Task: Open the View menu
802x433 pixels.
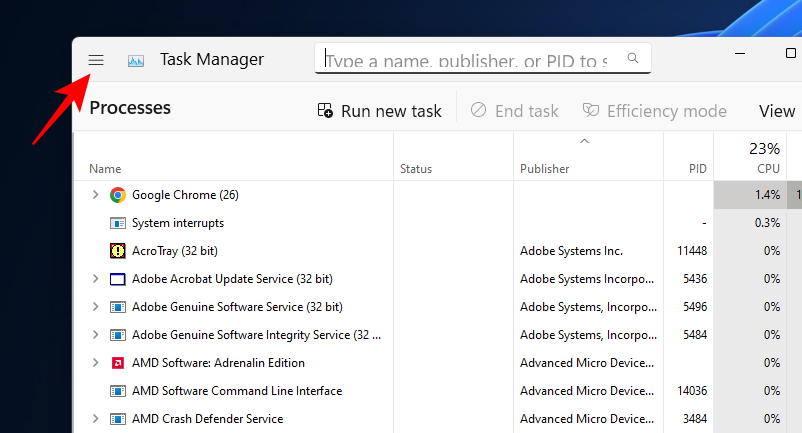Action: point(777,111)
